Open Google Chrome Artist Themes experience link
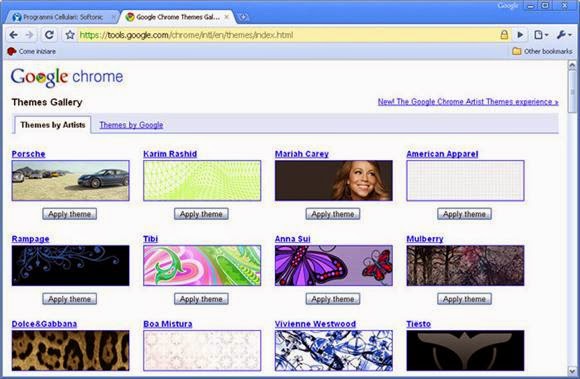The height and width of the screenshot is (379, 580). tap(468, 102)
